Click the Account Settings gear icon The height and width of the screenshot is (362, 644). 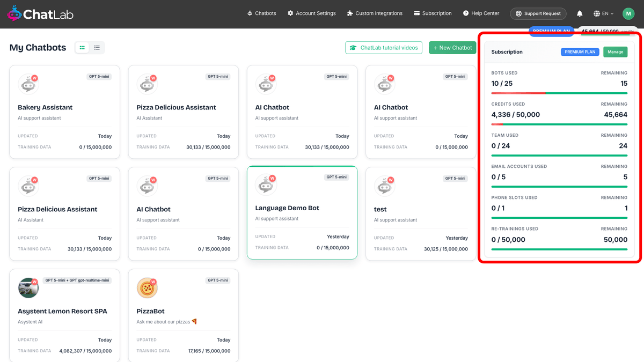point(290,13)
